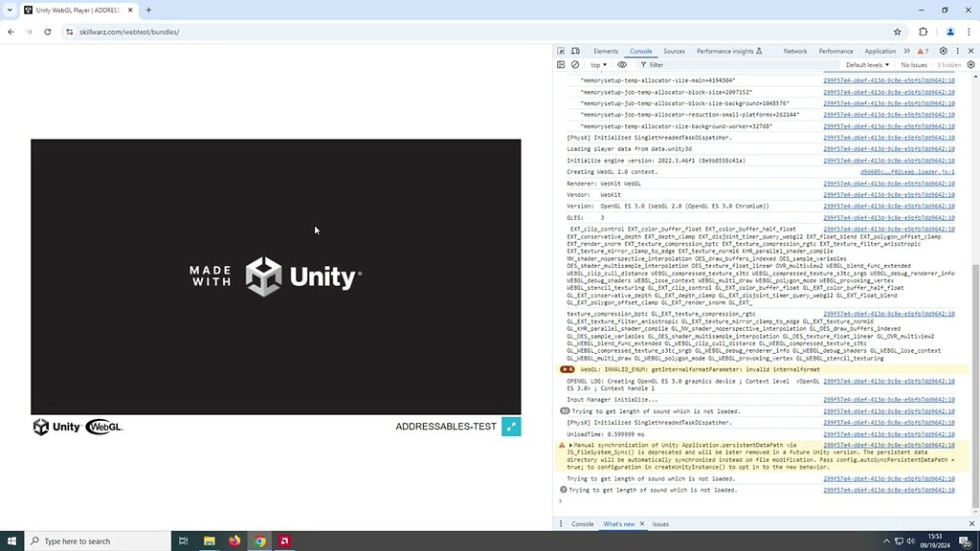Toggle the console sidebar panel icon
This screenshot has width=980, height=551.
[x=561, y=64]
